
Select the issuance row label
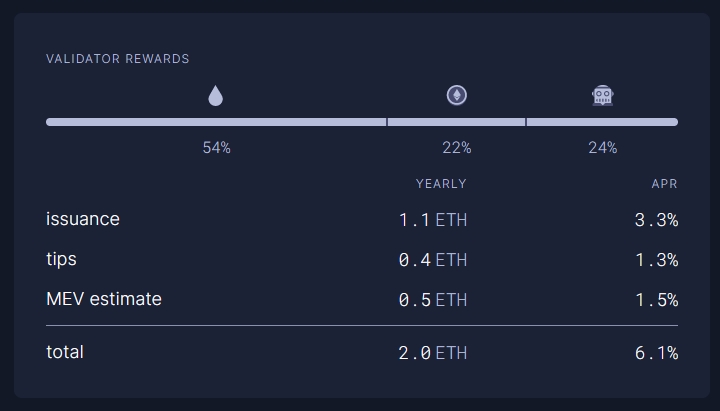click(83, 219)
